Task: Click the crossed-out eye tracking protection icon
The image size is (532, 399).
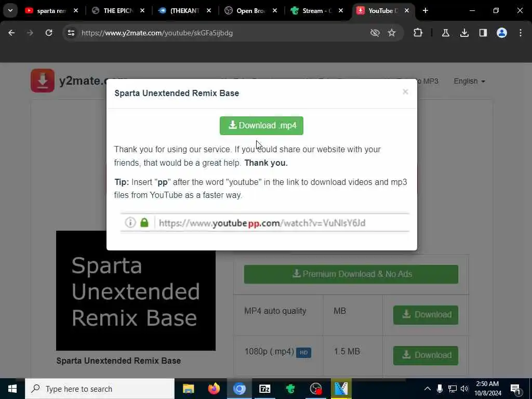Action: [375, 33]
